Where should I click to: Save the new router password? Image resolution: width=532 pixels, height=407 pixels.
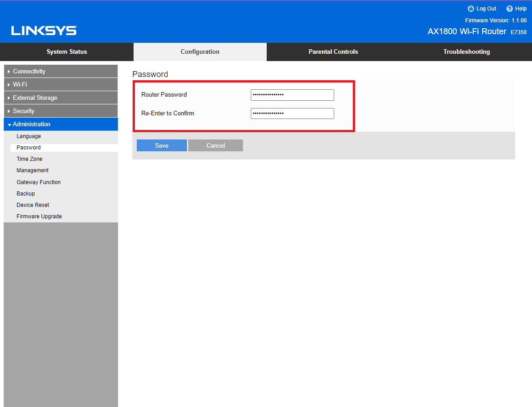pos(161,145)
